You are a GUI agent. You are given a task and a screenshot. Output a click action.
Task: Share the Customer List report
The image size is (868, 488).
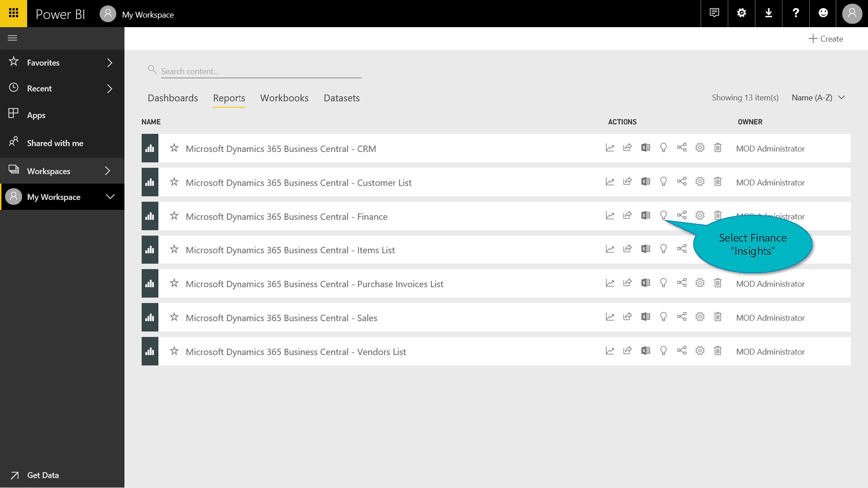(627, 182)
